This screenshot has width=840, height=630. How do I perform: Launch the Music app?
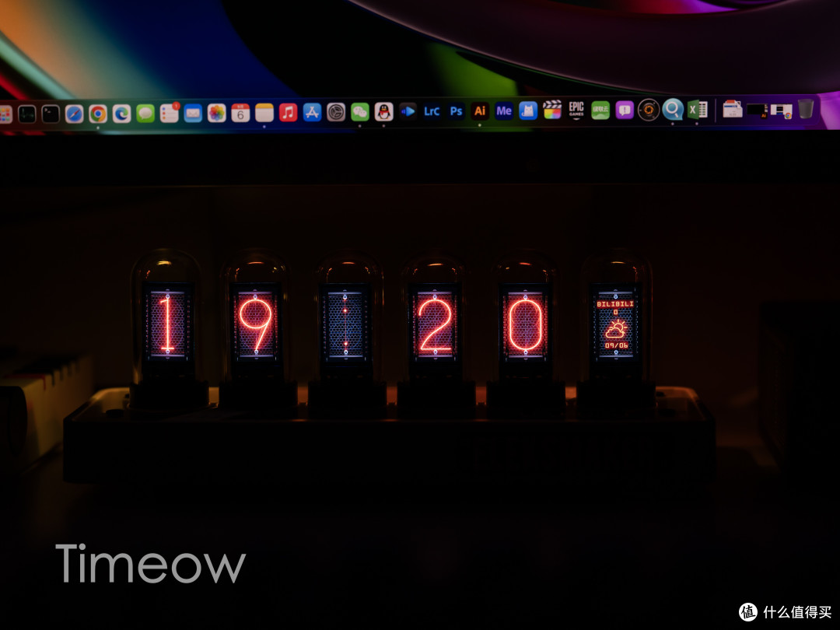[289, 113]
